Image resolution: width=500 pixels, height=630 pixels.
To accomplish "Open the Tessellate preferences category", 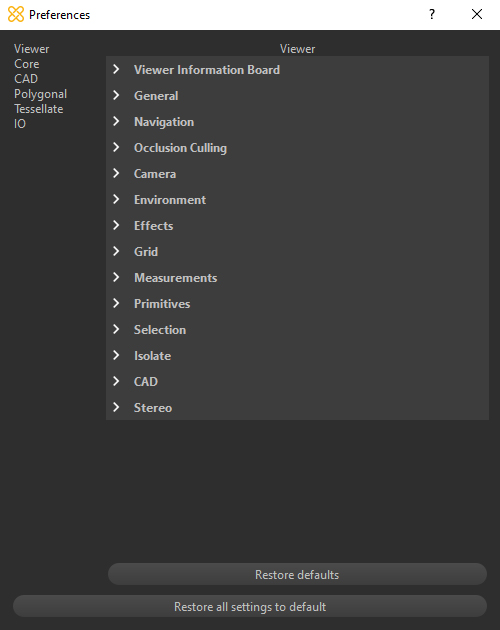I will (39, 109).
